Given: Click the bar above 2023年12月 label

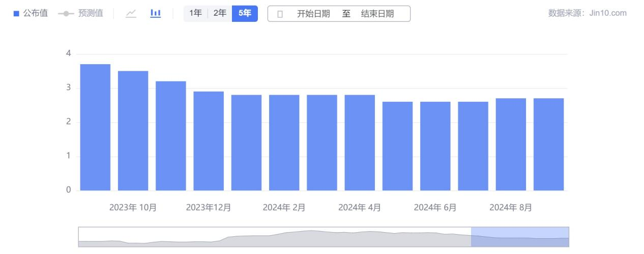Looking at the screenshot, I should tap(209, 141).
